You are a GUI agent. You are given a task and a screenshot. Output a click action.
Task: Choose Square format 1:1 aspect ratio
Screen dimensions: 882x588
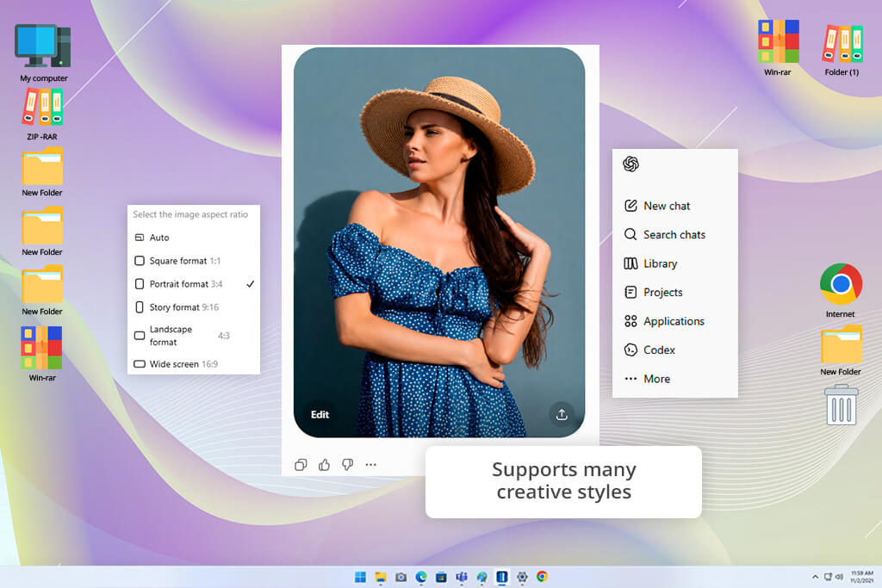pyautogui.click(x=194, y=261)
